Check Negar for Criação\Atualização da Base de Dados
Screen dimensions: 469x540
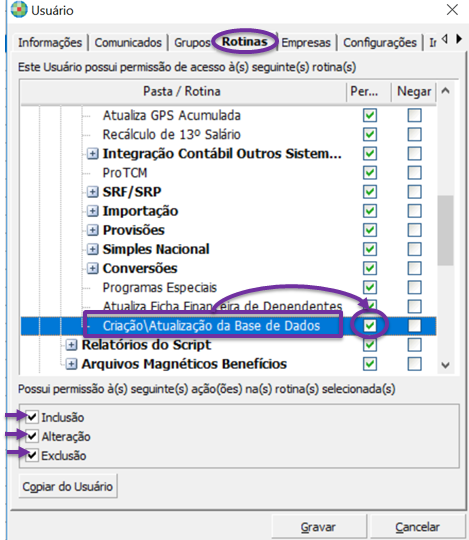click(415, 325)
